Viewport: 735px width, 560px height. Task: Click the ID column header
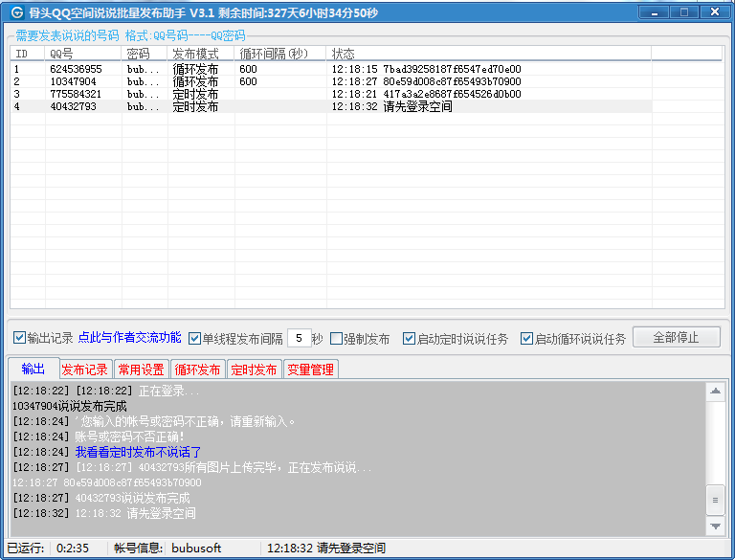(28, 54)
